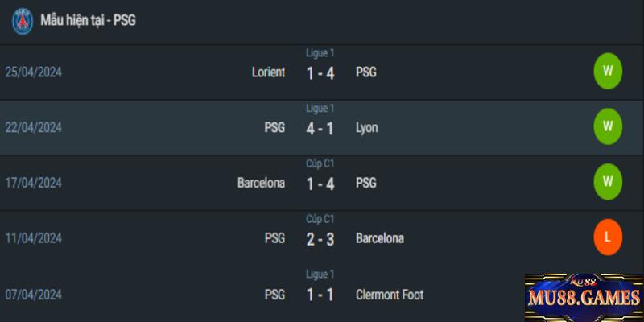Click the Cúp C1 label on 11/04/2024 match
This screenshot has height=322, width=644.
pyautogui.click(x=320, y=219)
